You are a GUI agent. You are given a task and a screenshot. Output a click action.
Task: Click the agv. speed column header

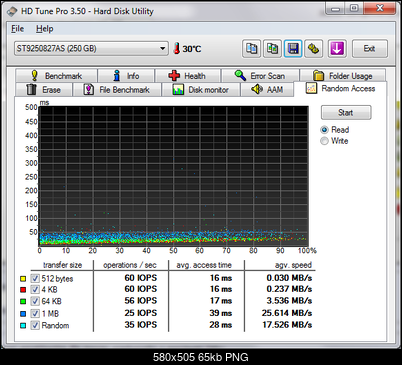[x=293, y=265]
